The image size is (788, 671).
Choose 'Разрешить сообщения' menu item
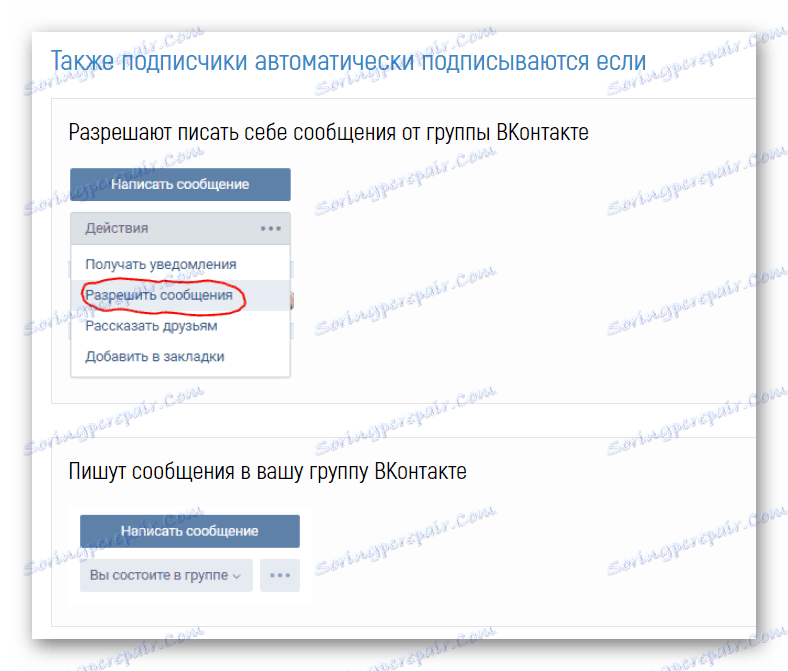[x=180, y=295]
